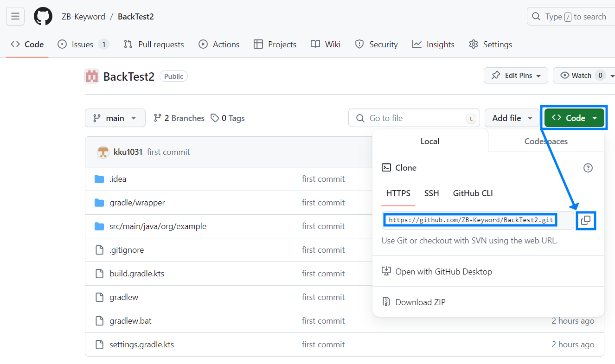
Task: Click the 'Public' repository visibility label
Action: (174, 76)
